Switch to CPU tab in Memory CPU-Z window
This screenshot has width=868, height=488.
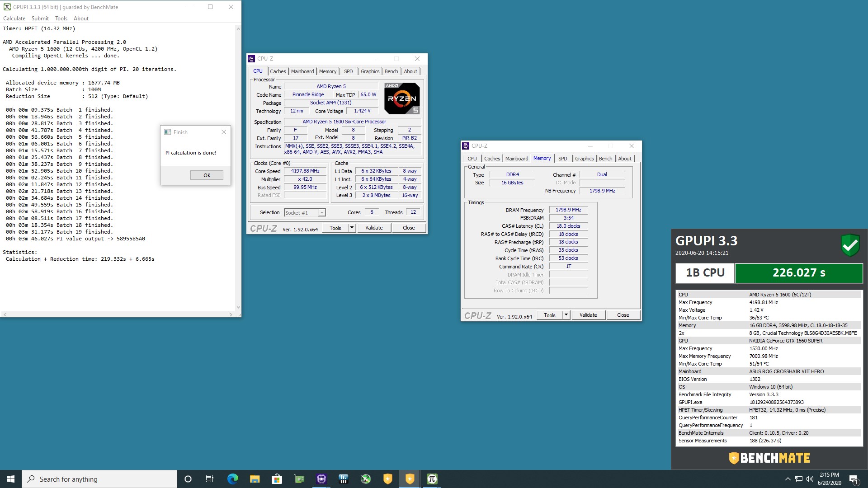click(472, 159)
